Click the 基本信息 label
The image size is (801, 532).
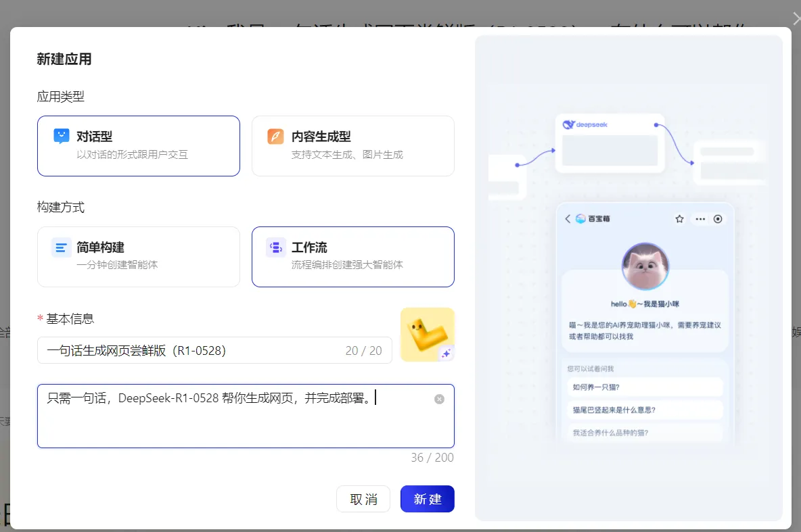70,319
